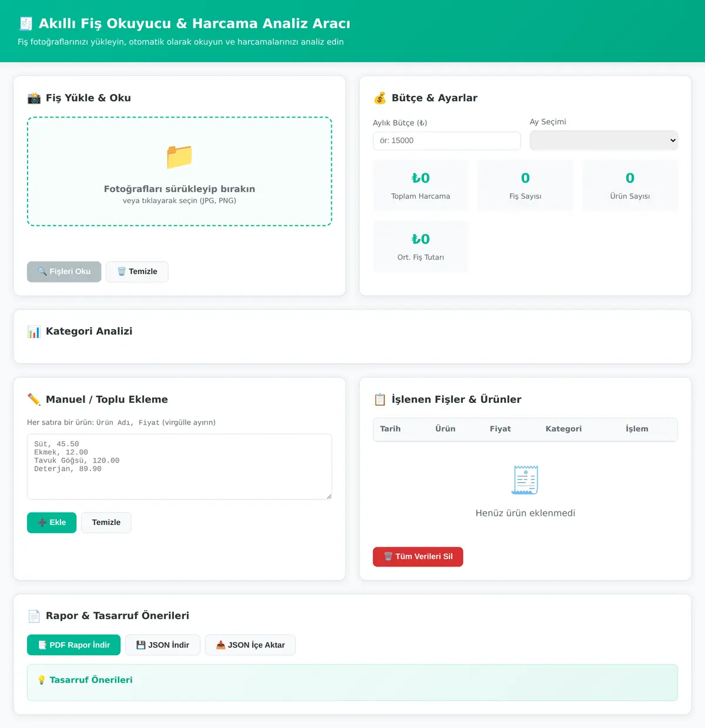The width and height of the screenshot is (705, 728).
Task: Click into the bulk product entry textarea
Action: [179, 467]
